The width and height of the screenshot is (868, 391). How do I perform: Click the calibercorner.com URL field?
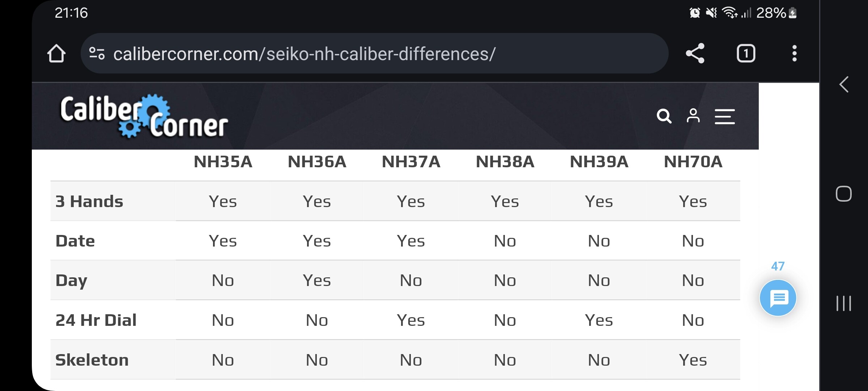click(x=374, y=54)
